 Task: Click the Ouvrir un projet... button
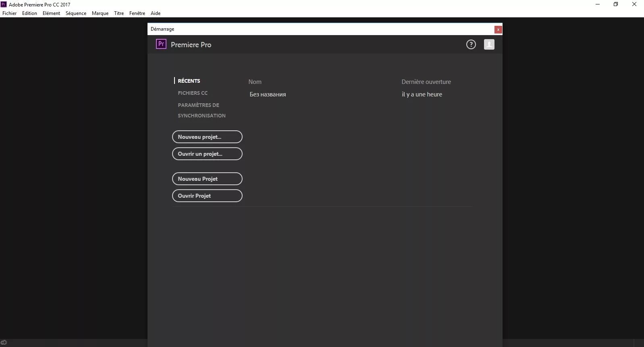pyautogui.click(x=207, y=154)
